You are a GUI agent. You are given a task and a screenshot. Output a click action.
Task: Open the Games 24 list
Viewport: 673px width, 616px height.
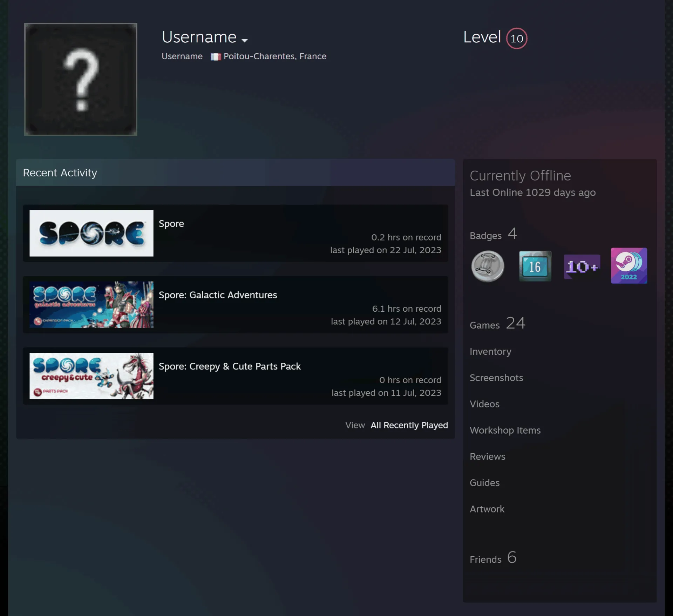tap(497, 323)
